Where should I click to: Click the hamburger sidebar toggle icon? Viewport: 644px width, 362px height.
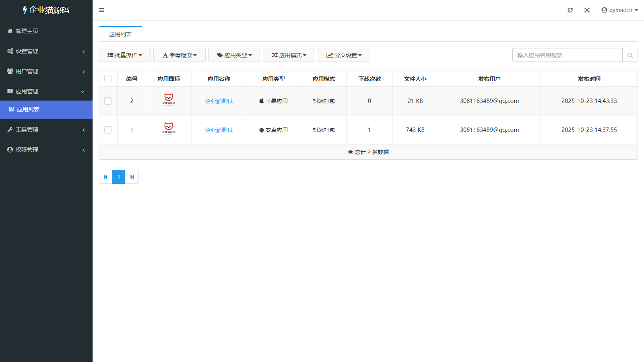click(x=101, y=10)
